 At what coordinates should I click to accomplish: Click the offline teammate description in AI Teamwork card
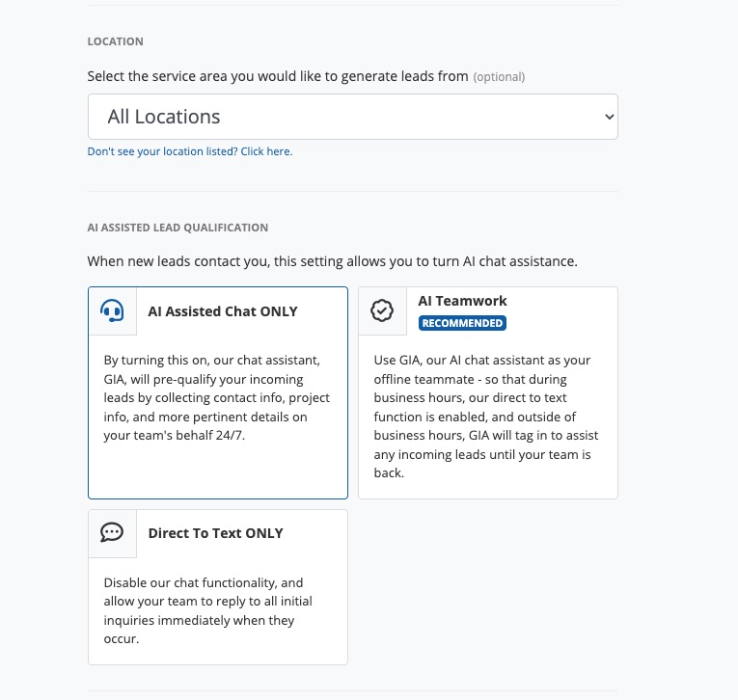[x=486, y=416]
